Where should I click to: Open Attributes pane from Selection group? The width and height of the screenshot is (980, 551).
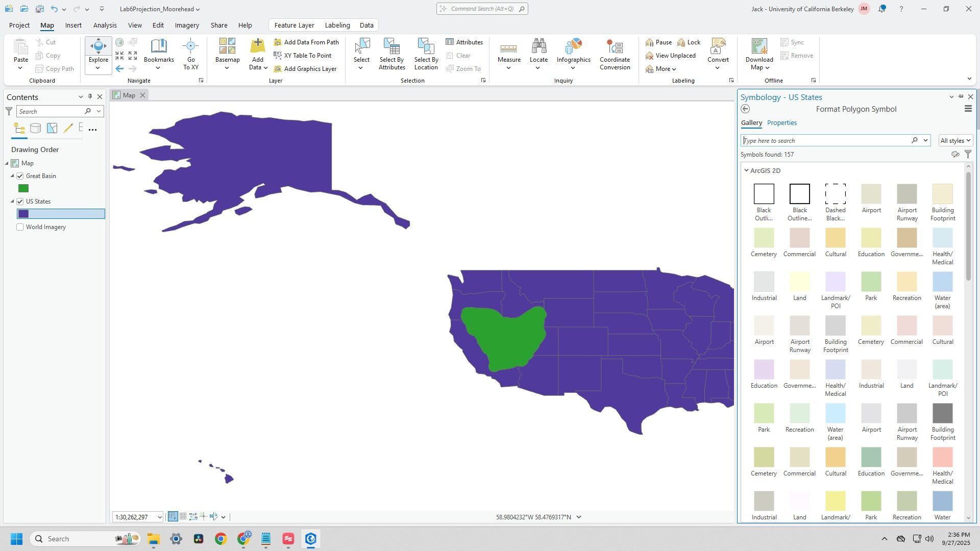464,42
